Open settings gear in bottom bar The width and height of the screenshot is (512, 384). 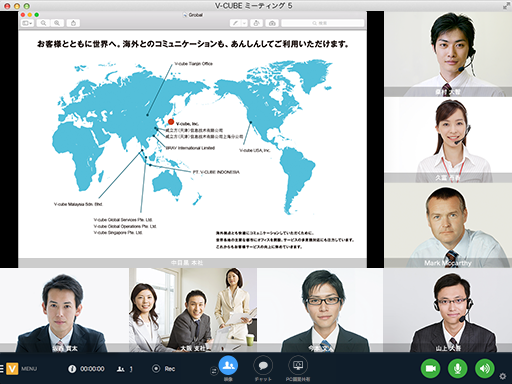pyautogui.click(x=503, y=376)
